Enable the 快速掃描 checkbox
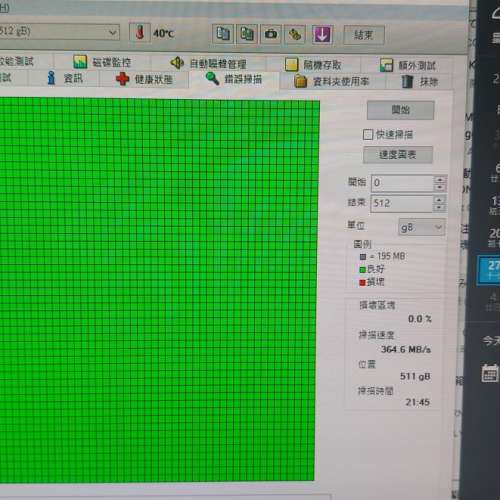 (368, 135)
